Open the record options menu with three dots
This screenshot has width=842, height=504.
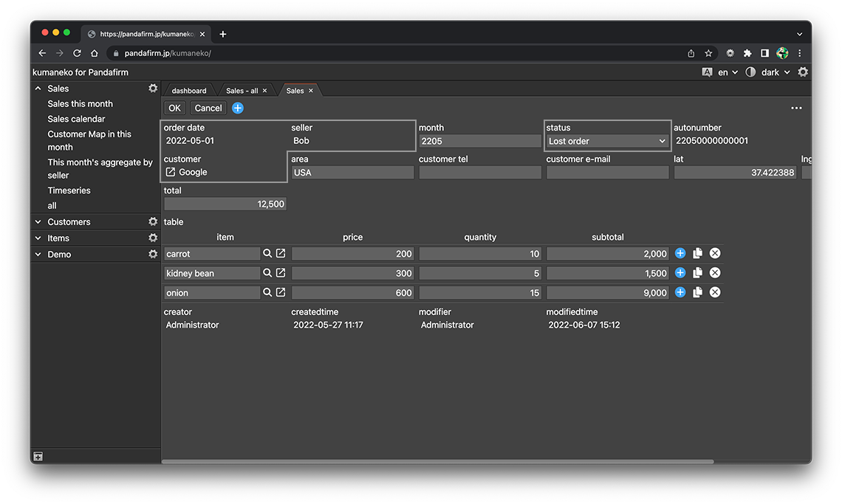(x=796, y=108)
